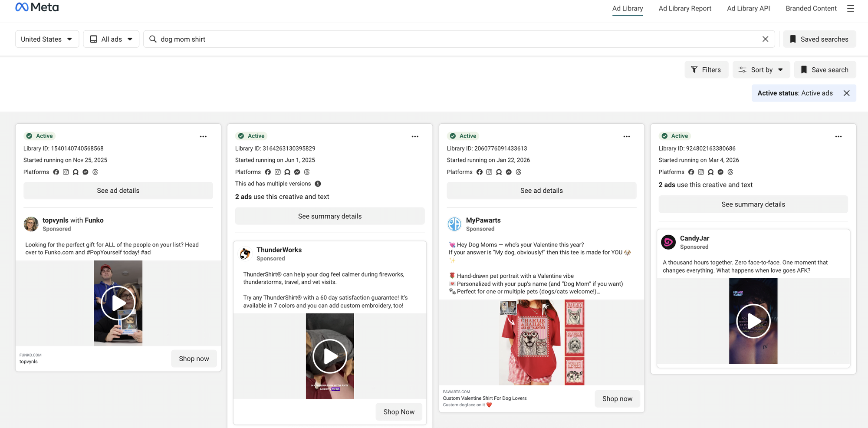This screenshot has width=868, height=428.
Task: Click info icon beside multiple versions
Action: click(318, 184)
